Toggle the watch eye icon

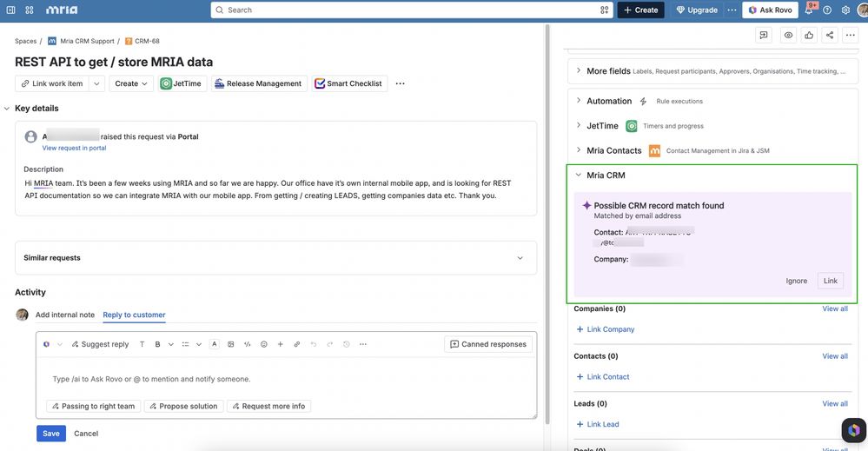[788, 36]
